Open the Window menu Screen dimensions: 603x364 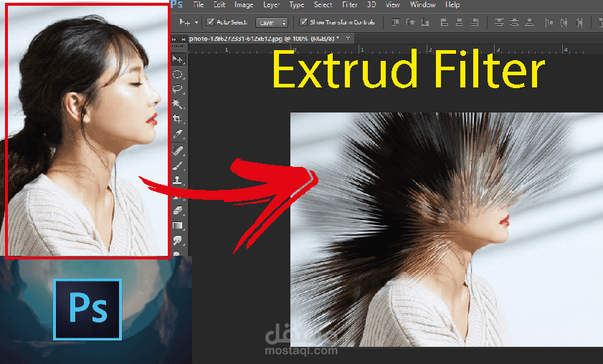click(x=422, y=4)
